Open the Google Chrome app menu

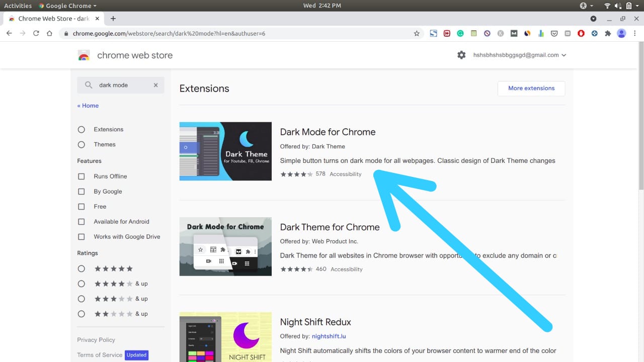tap(68, 6)
